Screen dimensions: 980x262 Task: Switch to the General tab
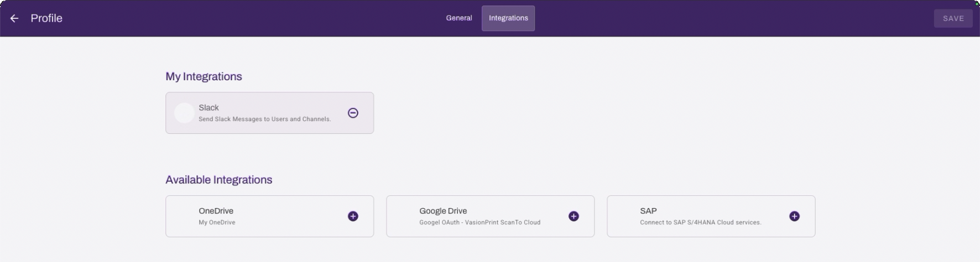point(459,18)
